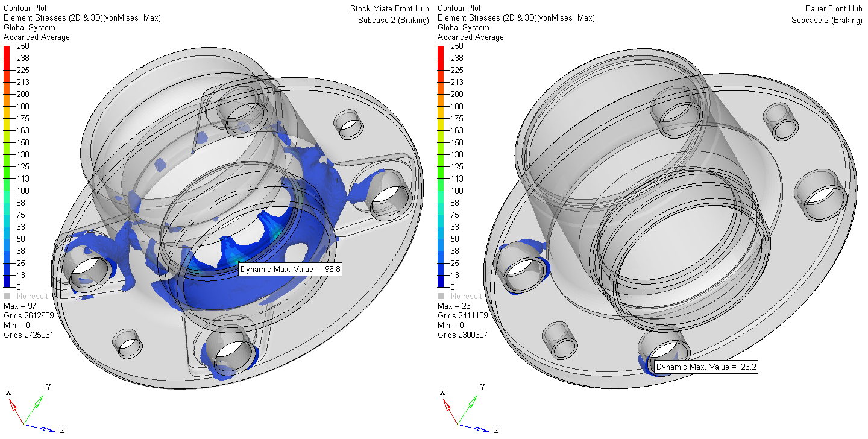Click the 'Dynamic Max. Value = 96.8' callout
The image size is (868, 439).
[x=291, y=270]
